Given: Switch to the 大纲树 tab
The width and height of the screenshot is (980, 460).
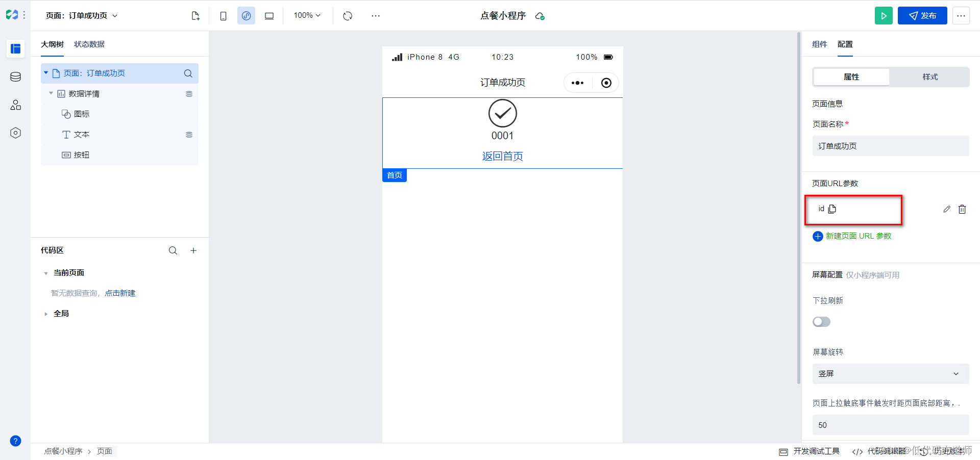Looking at the screenshot, I should click(x=52, y=44).
